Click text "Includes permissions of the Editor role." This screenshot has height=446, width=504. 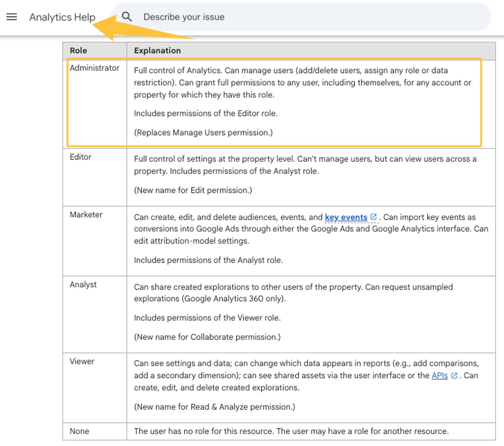(206, 113)
